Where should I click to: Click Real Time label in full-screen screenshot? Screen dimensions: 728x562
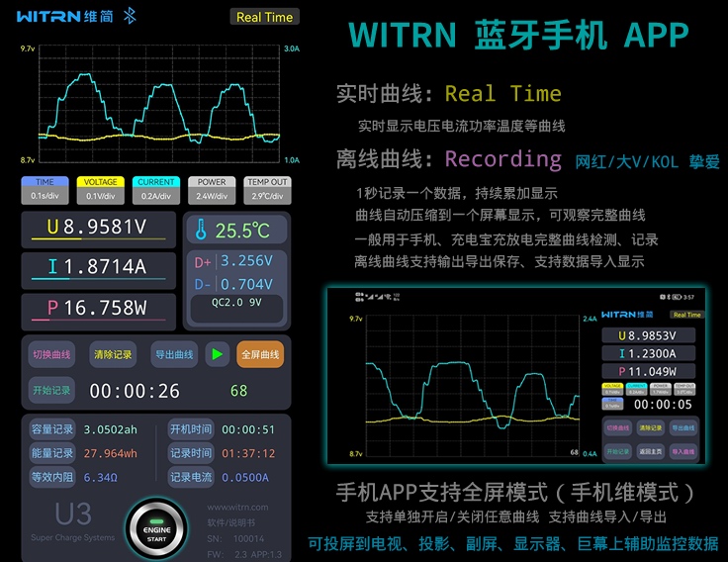pyautogui.click(x=687, y=315)
